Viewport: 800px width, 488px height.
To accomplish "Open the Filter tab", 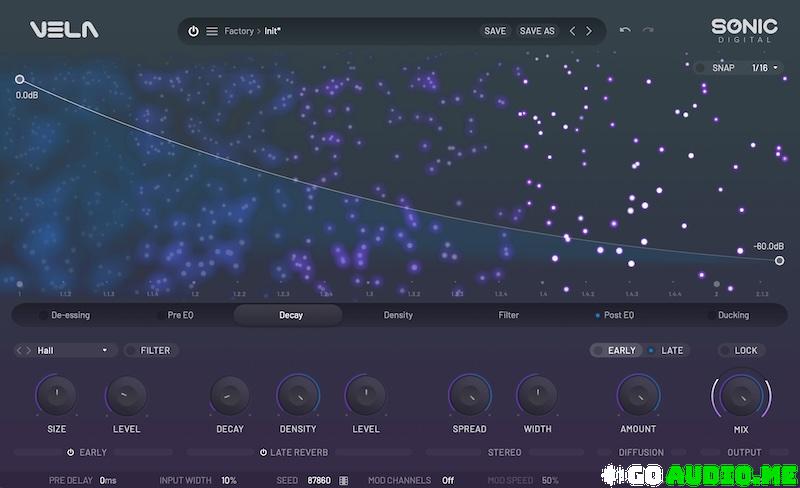I will tap(509, 315).
